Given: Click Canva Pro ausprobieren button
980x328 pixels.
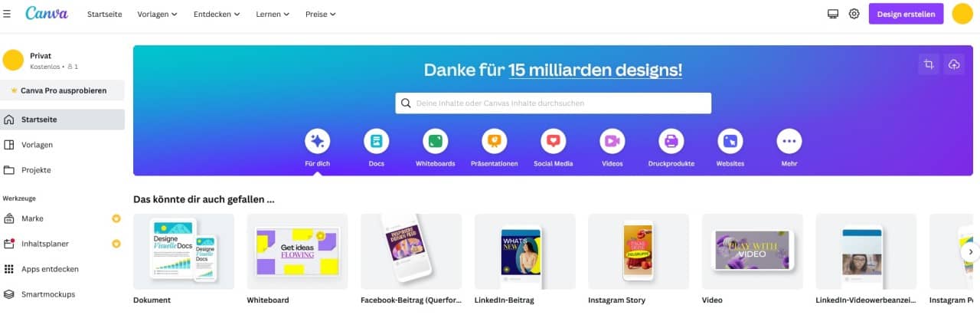Looking at the screenshot, I should (x=62, y=90).
